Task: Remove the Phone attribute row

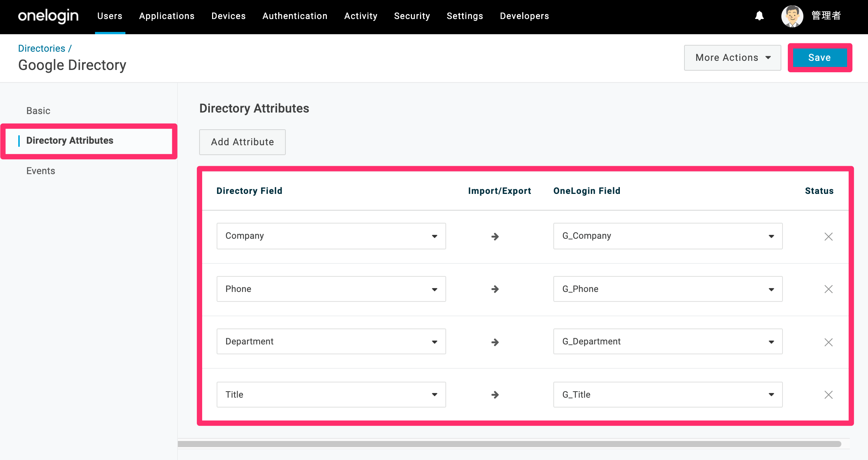Action: pos(828,289)
